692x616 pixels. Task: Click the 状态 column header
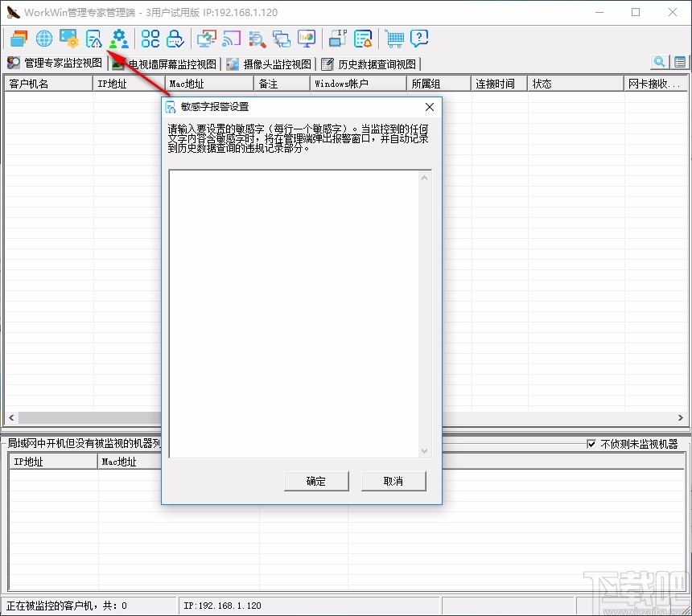[576, 84]
